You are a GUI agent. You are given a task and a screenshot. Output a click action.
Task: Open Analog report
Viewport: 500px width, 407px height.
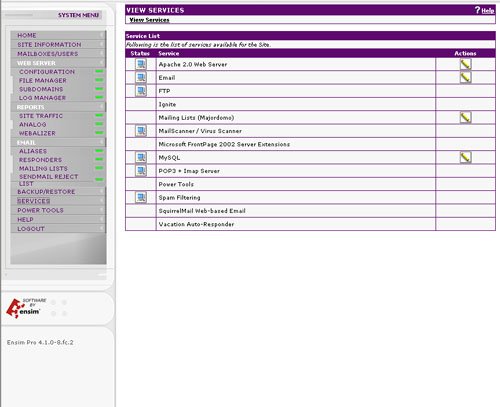coord(33,125)
